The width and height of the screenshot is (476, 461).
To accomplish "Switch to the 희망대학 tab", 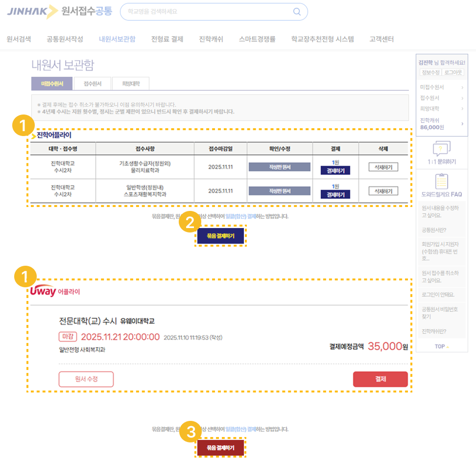I will [130, 84].
